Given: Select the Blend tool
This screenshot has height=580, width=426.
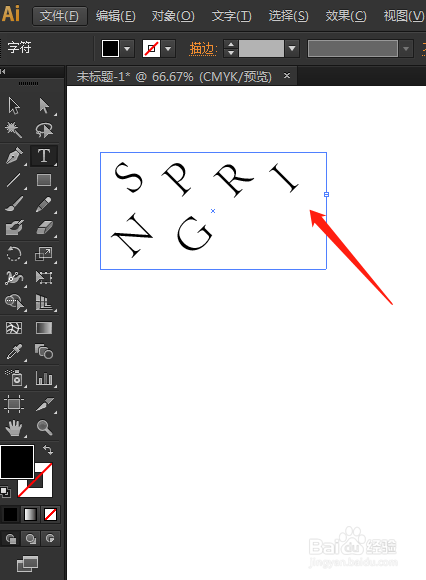Looking at the screenshot, I should 44,352.
